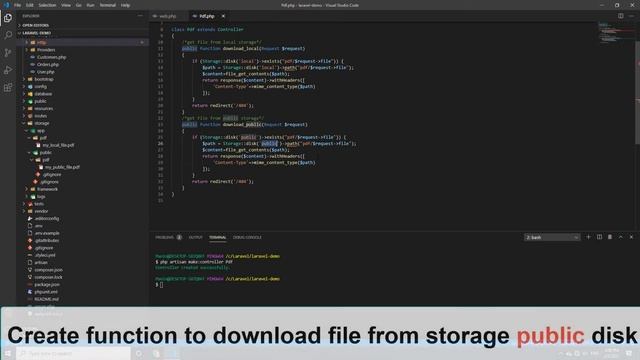
Task: Collapse the storage folder
Action: click(x=42, y=123)
